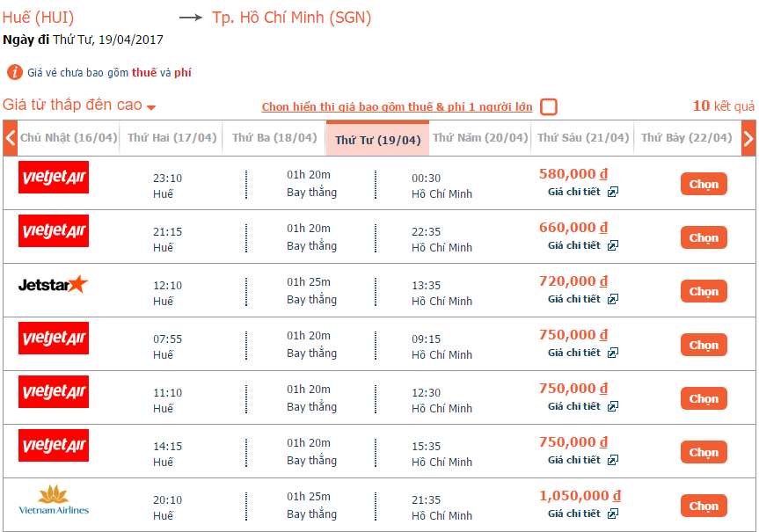Select Thứ Sáu (21/04) date tab
759x532 pixels.
pos(583,138)
